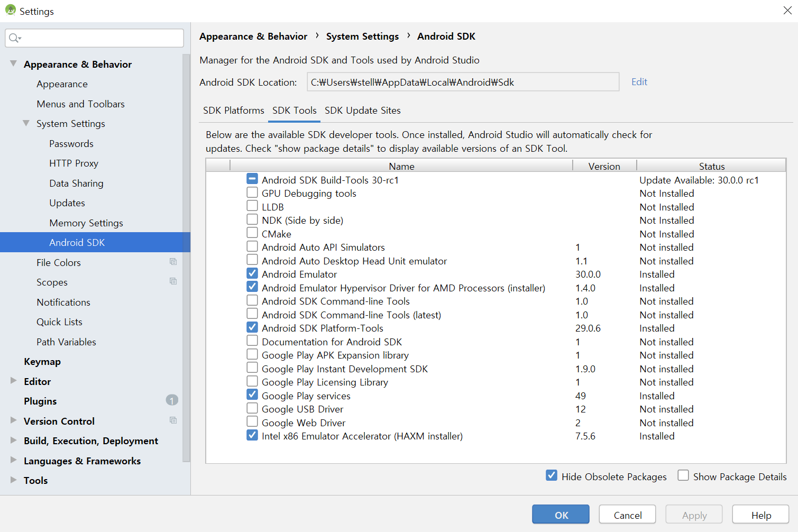Click the Cancel button
Image resolution: width=798 pixels, height=532 pixels.
pos(628,515)
